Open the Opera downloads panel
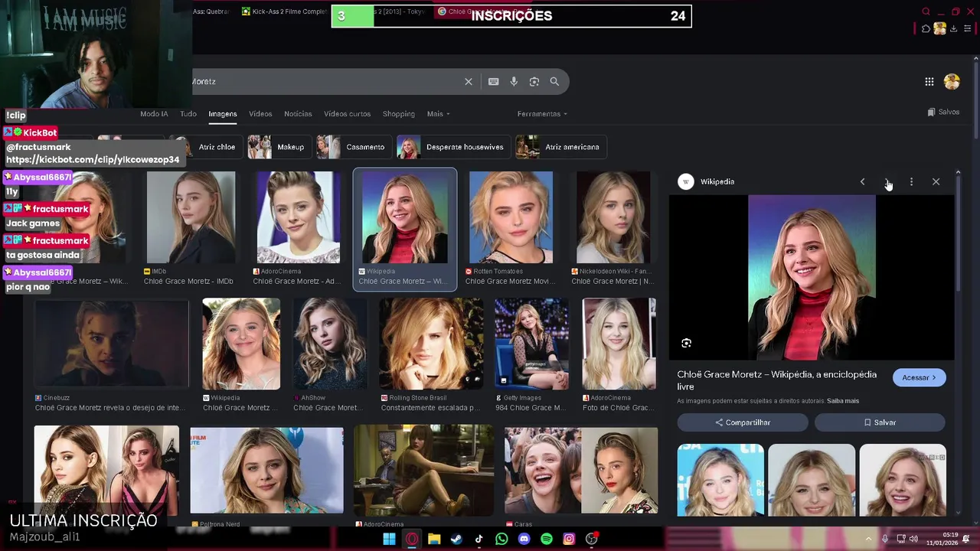Viewport: 980px width, 551px height. tap(953, 28)
